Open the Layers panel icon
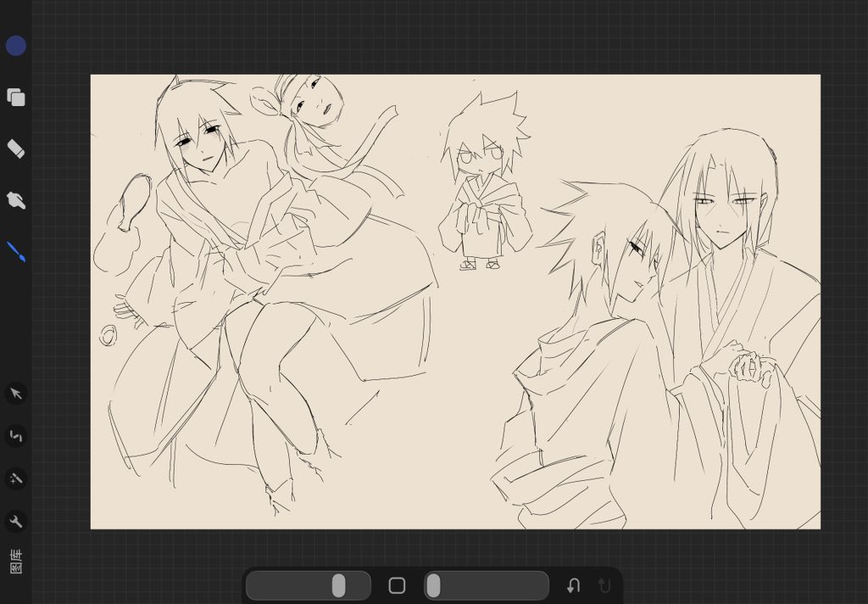 [x=16, y=97]
